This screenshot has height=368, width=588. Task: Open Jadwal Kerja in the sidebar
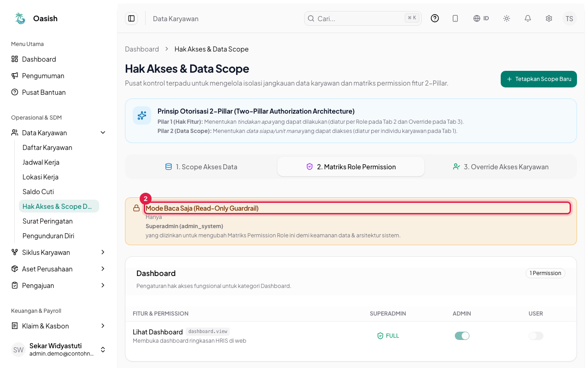pos(59,162)
